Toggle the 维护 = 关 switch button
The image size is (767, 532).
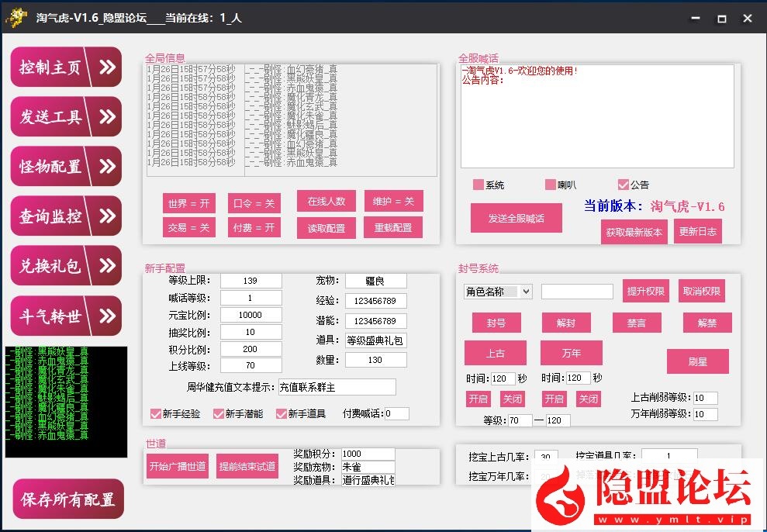[393, 202]
